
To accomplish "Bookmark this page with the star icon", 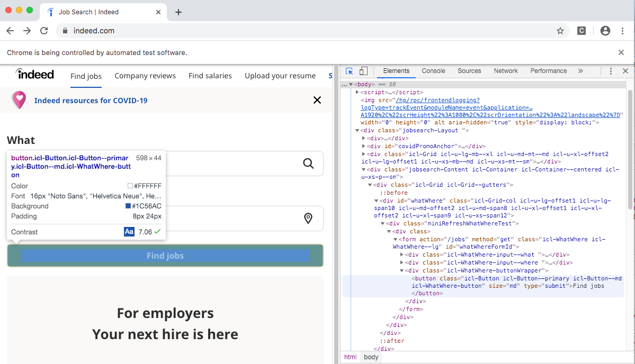I will point(560,31).
